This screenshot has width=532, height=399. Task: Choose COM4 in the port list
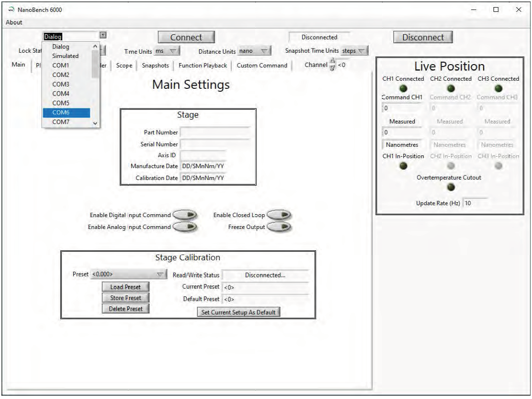pos(66,94)
